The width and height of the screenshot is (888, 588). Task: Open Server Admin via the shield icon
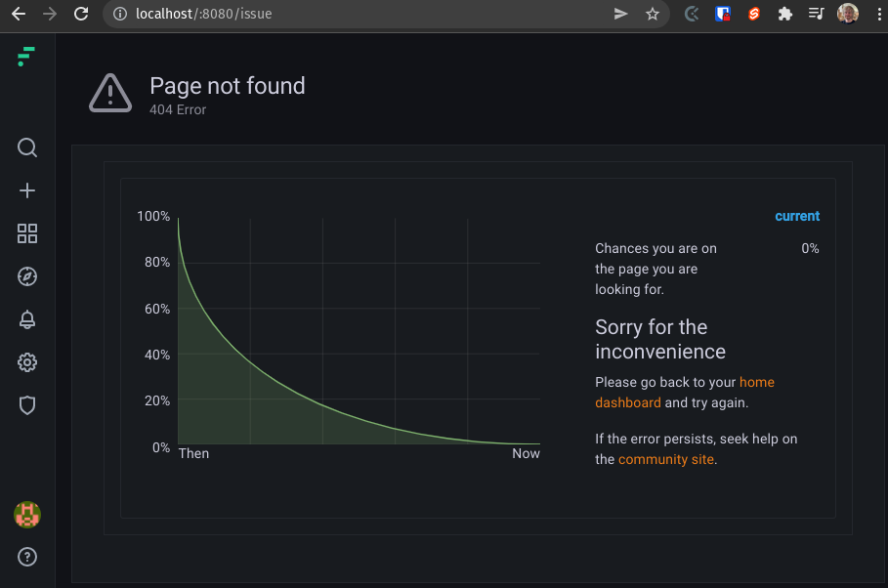click(x=26, y=405)
